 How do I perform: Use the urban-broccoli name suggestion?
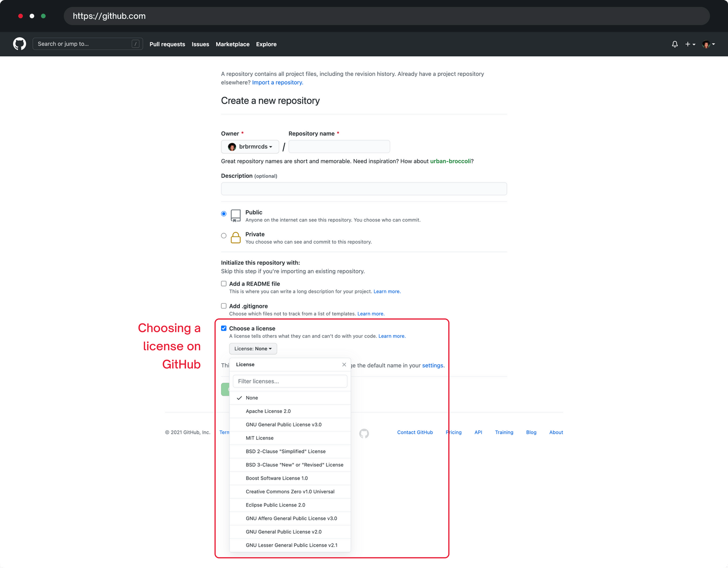[450, 161]
